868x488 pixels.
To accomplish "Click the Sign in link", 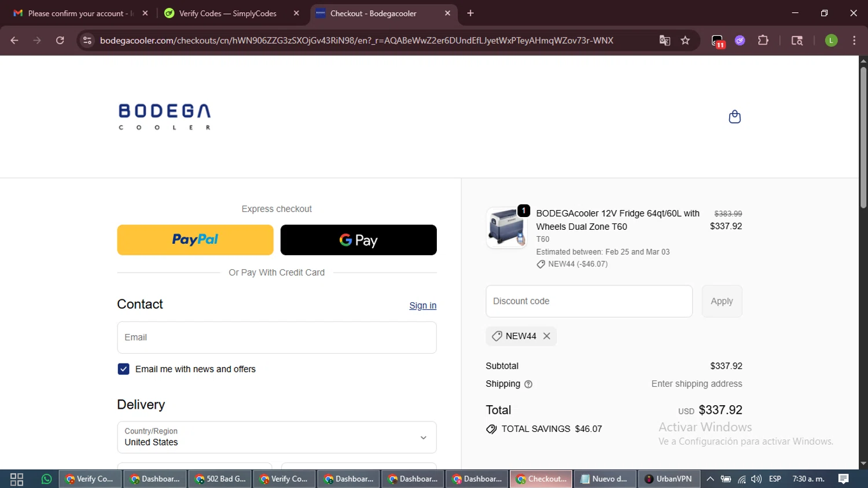I will [x=422, y=306].
